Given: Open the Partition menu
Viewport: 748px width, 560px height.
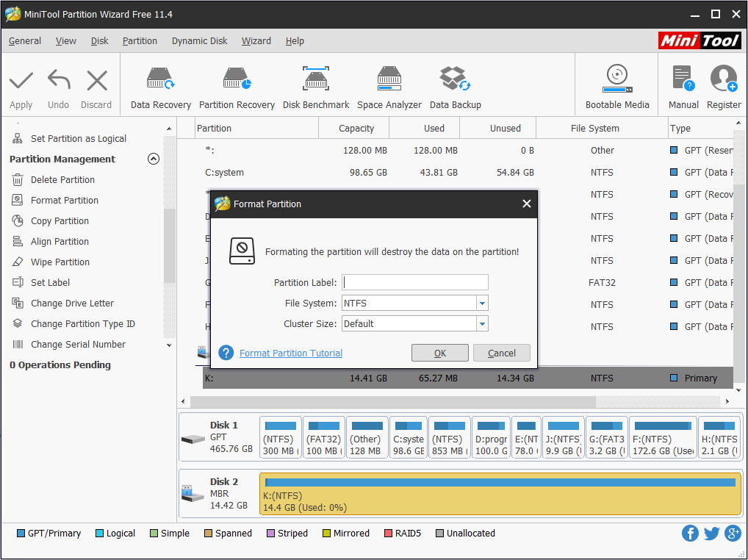Looking at the screenshot, I should point(140,41).
